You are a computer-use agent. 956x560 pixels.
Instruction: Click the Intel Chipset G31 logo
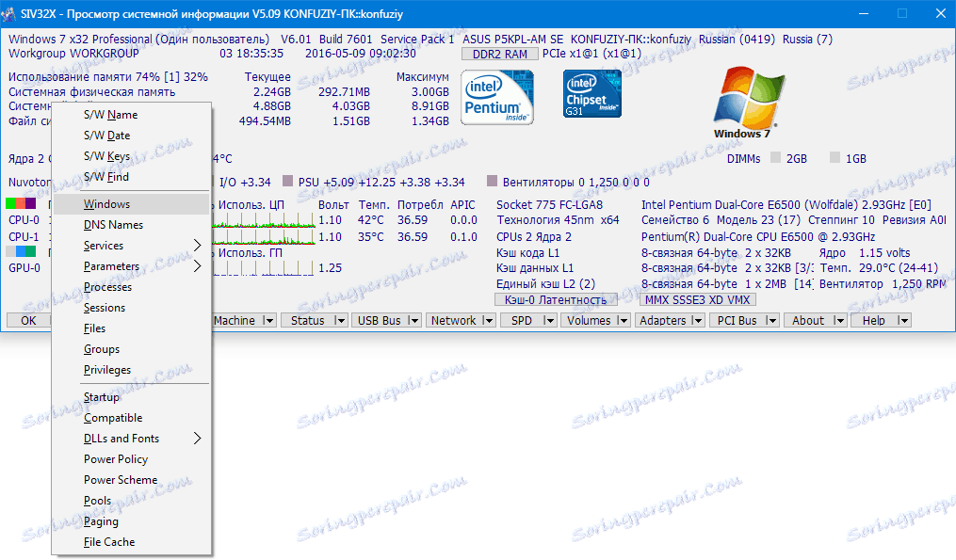pyautogui.click(x=592, y=93)
